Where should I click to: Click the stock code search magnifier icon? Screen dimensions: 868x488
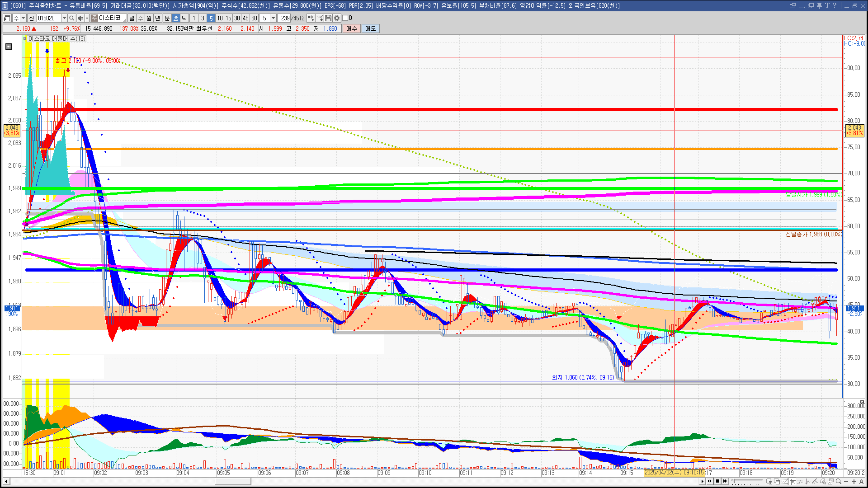[71, 18]
